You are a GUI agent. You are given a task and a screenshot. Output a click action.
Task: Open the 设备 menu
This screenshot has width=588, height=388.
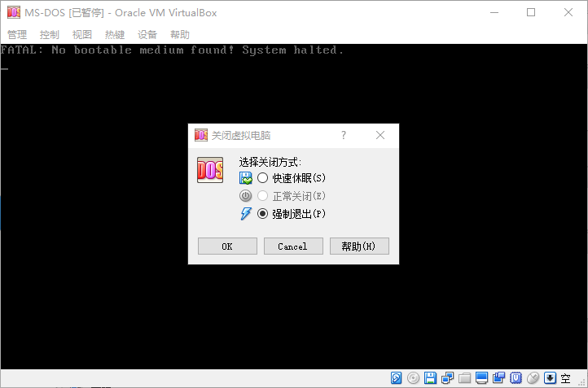[147, 35]
